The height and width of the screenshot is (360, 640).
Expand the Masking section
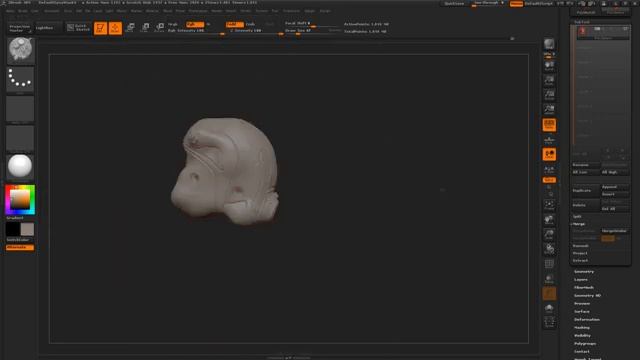click(582, 328)
